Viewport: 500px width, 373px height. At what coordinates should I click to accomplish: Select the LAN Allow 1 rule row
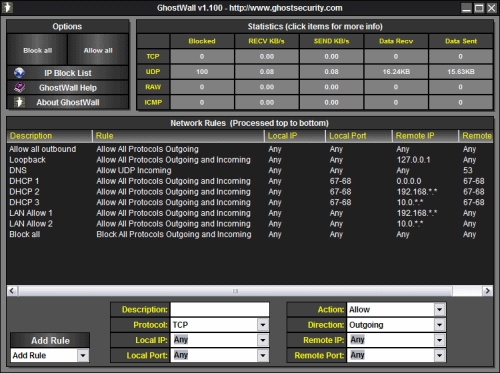[250, 213]
